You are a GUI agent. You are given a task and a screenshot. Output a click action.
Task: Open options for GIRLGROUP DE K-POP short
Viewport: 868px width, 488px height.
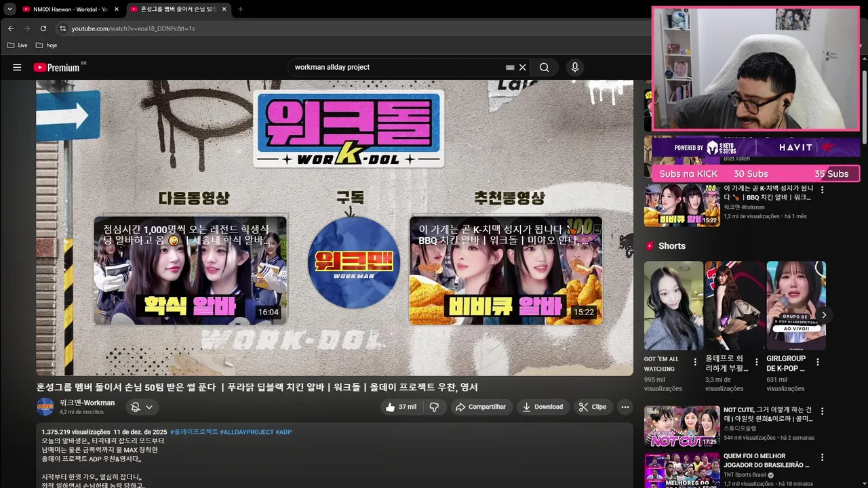[x=818, y=362]
